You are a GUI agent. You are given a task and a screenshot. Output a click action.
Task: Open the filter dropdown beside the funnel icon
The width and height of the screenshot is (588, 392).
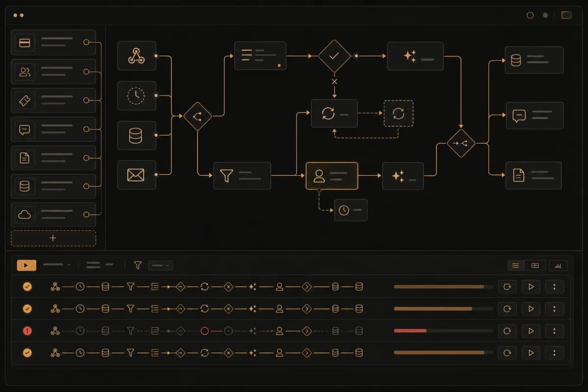(160, 265)
